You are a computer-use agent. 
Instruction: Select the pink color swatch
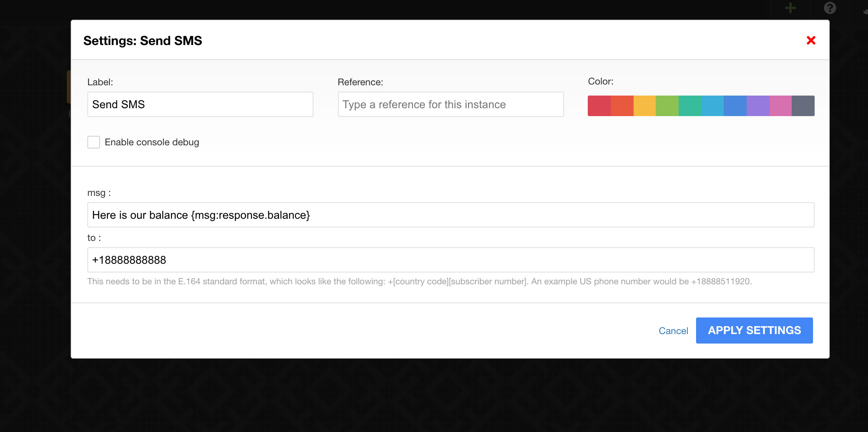[781, 106]
